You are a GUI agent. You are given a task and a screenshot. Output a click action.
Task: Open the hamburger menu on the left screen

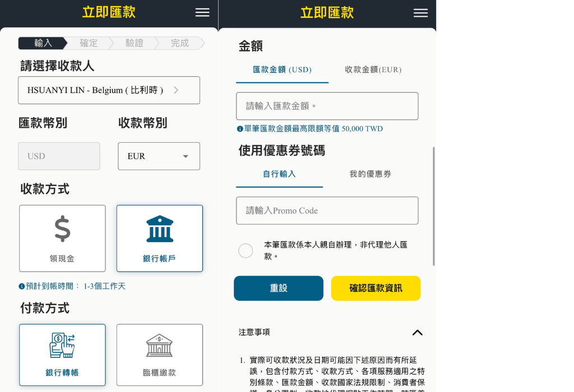pos(202,12)
